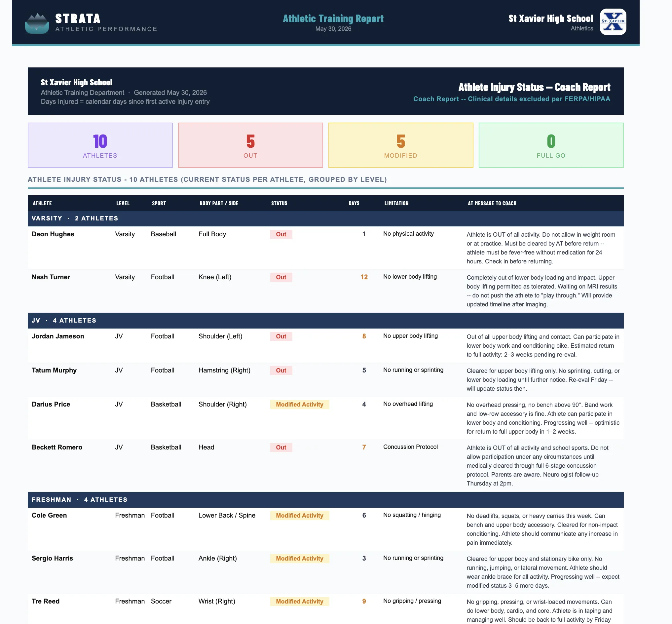The image size is (672, 624).
Task: Click Sergio Harris's Modified Activity badge
Action: (x=300, y=559)
